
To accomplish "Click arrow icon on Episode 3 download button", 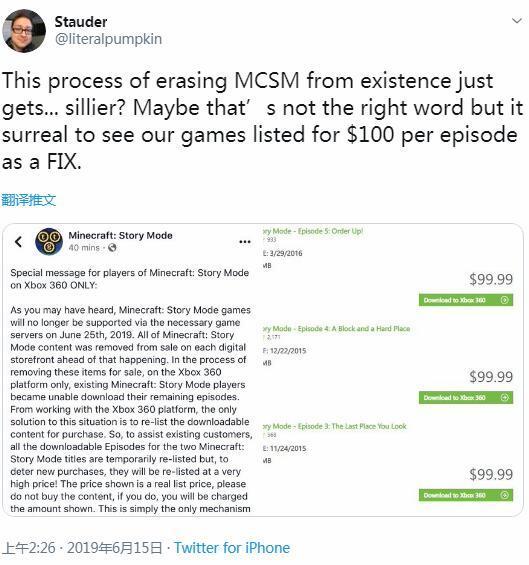I will point(505,495).
